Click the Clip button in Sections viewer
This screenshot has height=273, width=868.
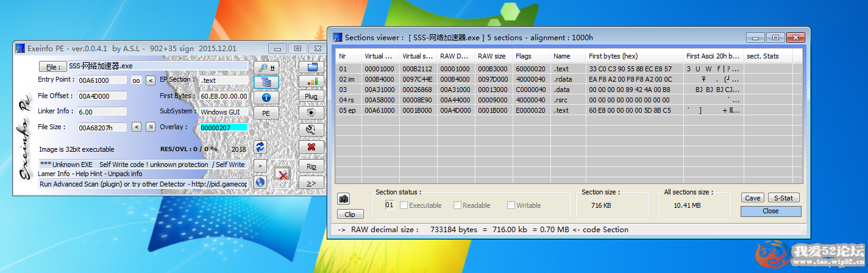click(x=350, y=214)
